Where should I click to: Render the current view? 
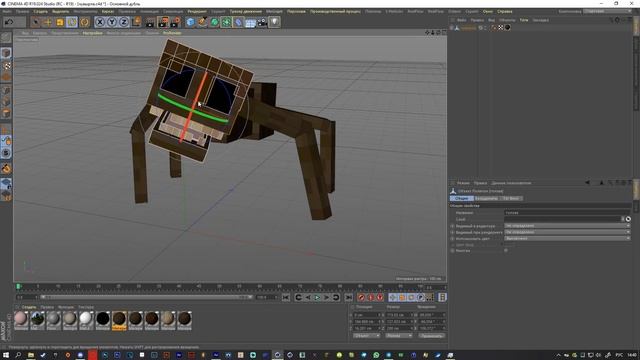coord(151,22)
